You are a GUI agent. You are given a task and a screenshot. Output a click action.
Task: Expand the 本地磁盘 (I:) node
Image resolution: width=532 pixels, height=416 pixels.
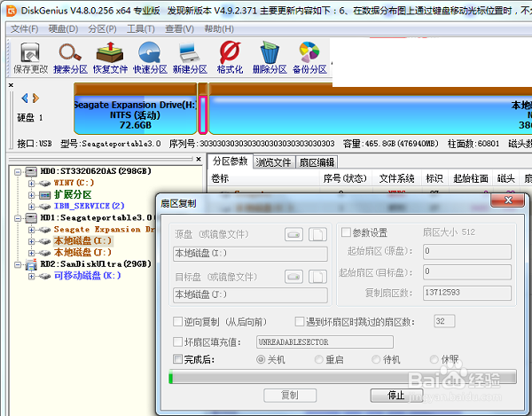point(32,241)
